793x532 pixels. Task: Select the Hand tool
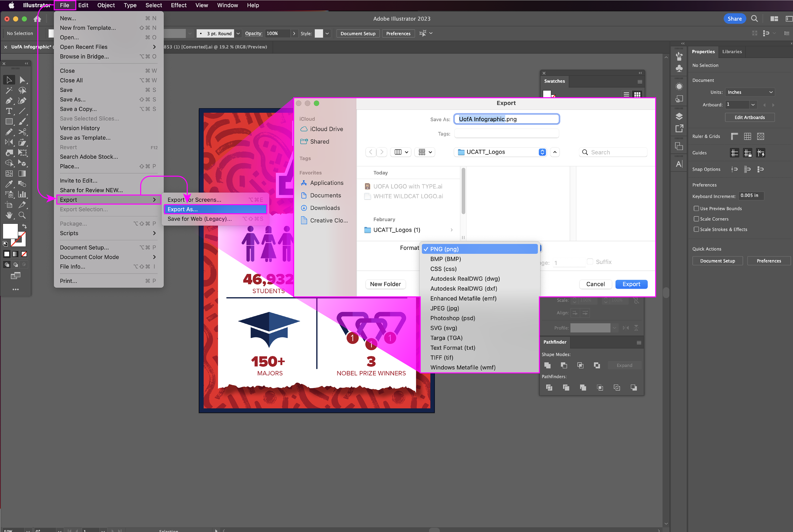pyautogui.click(x=9, y=215)
